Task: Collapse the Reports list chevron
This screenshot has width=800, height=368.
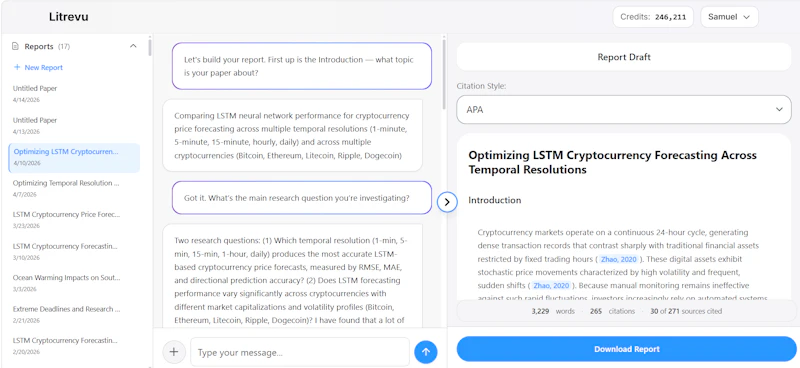Action: click(x=133, y=46)
